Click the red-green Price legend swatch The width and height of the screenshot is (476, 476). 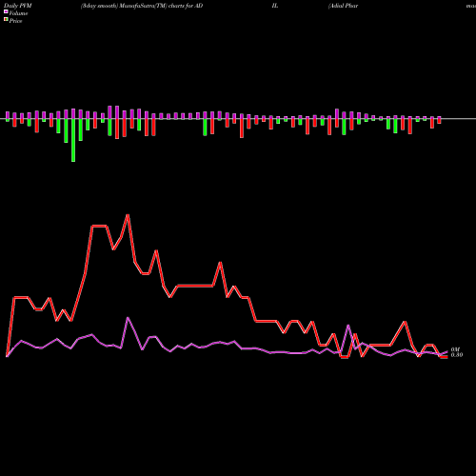[6, 20]
